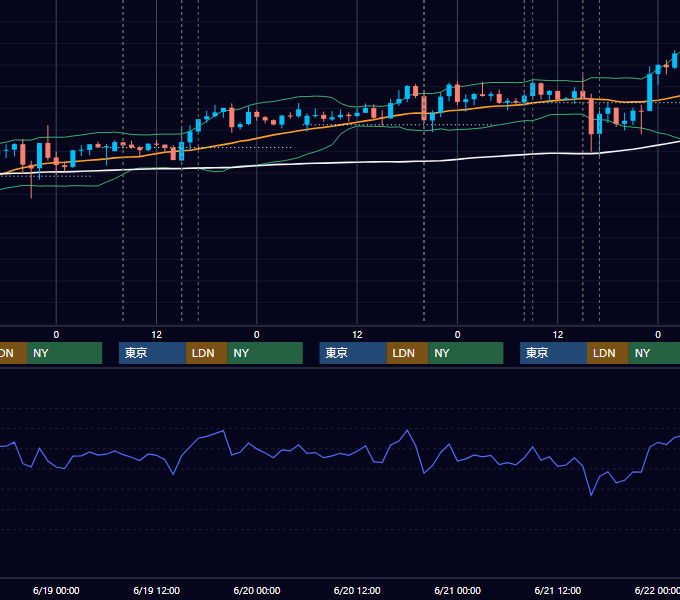The width and height of the screenshot is (680, 600).
Task: Select the NY session bar starting 6/19 evening
Action: [x=265, y=353]
